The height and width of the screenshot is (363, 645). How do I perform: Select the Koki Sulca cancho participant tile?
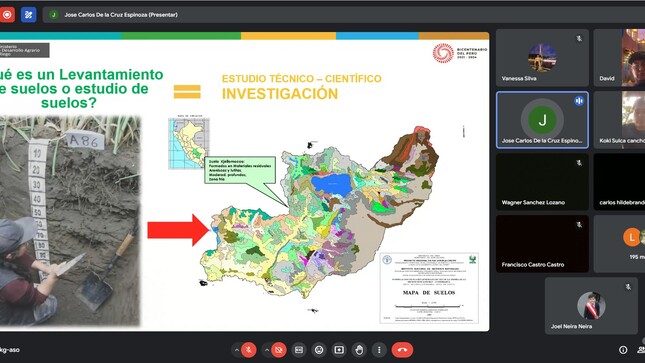[x=619, y=120]
